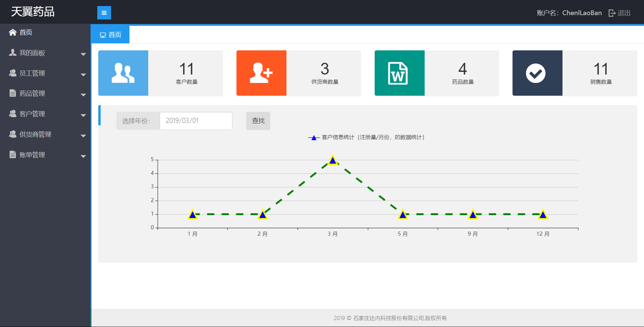The height and width of the screenshot is (327, 644).
Task: Expand the 员工管理 dropdown arrow
Action: coord(83,75)
